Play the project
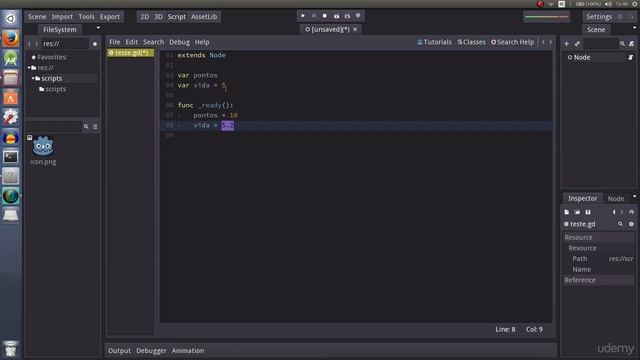 302,16
